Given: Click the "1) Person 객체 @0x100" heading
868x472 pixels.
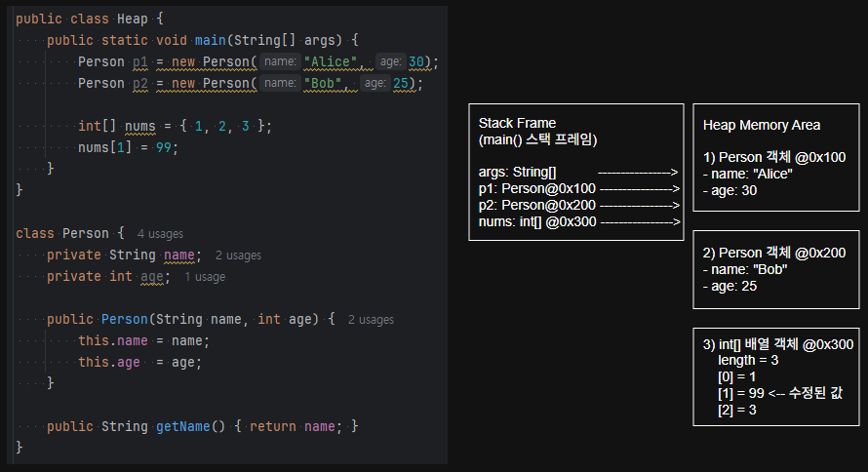Looking at the screenshot, I should 774,157.
